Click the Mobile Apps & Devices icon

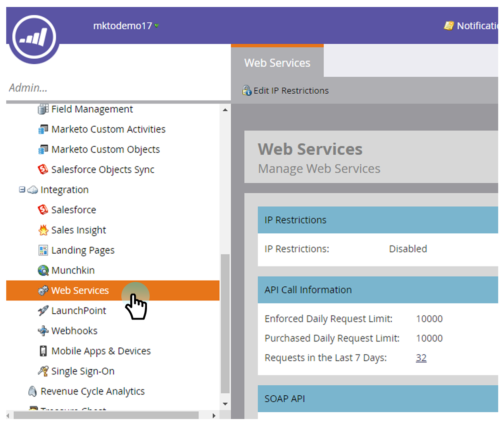43,351
